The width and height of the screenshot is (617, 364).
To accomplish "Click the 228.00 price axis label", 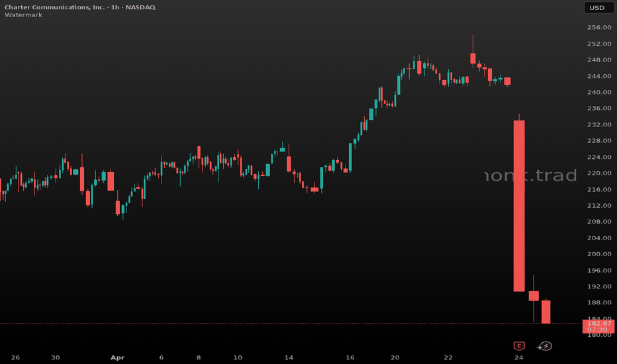I will (x=599, y=141).
